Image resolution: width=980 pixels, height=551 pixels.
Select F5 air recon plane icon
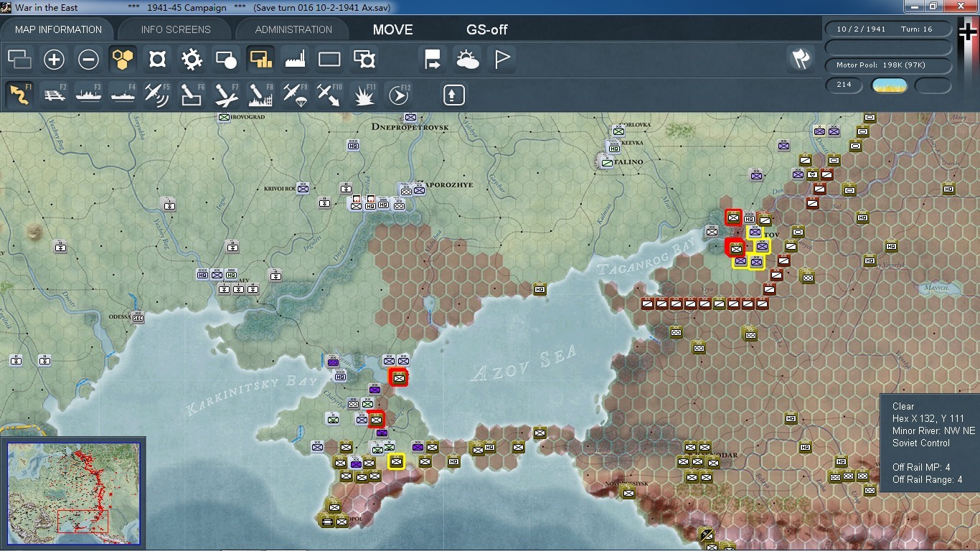click(157, 95)
